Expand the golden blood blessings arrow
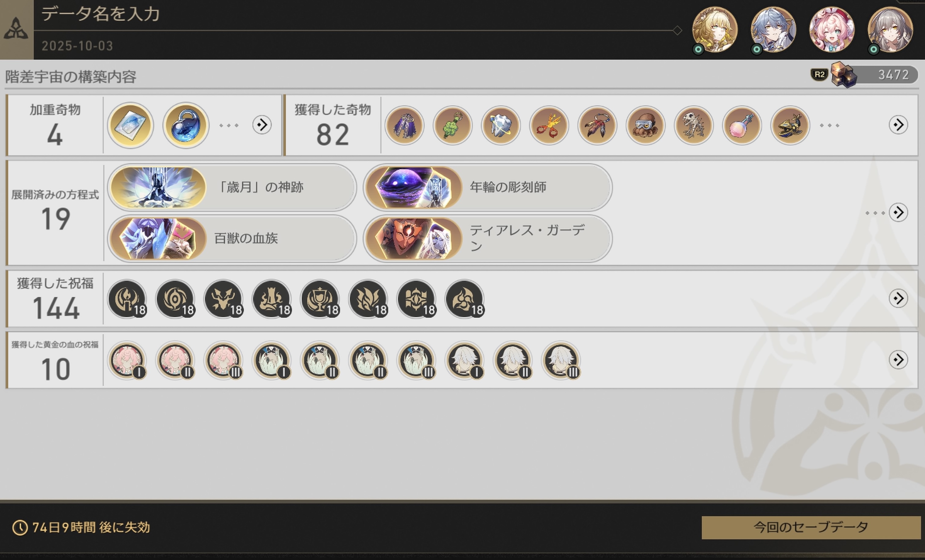The image size is (925, 560). 898,359
